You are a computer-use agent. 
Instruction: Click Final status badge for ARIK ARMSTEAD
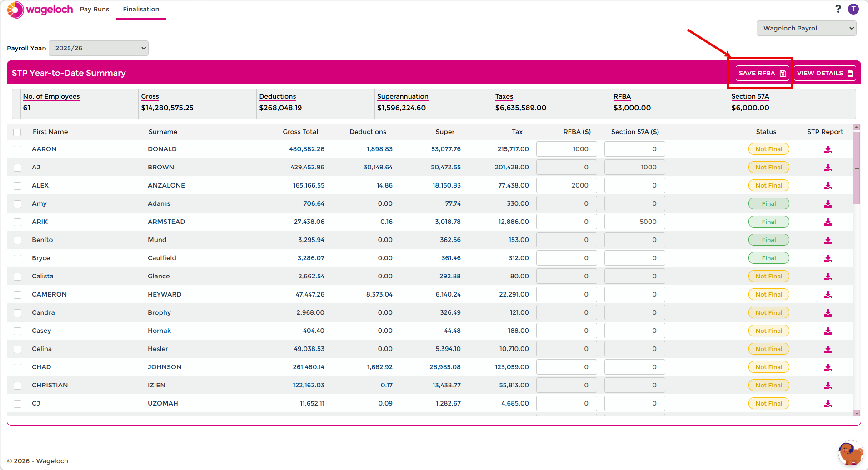(769, 222)
